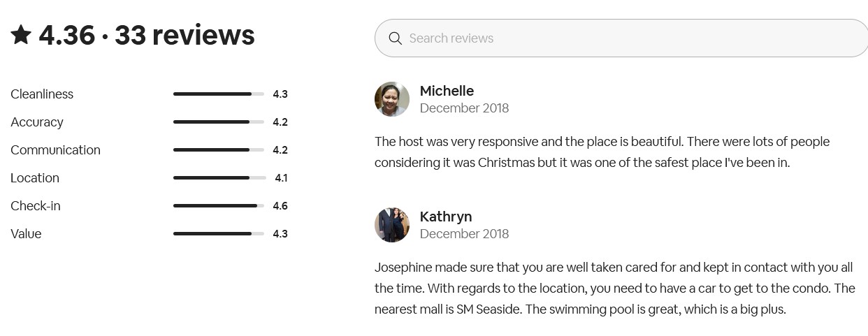Open Kathryn's profile photo
Viewport: 868px width, 336px height.
coord(392,225)
